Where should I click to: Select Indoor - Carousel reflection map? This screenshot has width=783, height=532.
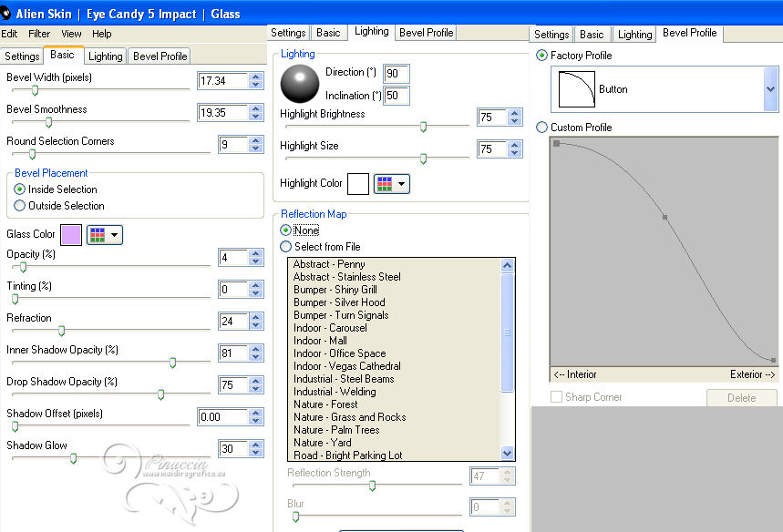coord(330,328)
